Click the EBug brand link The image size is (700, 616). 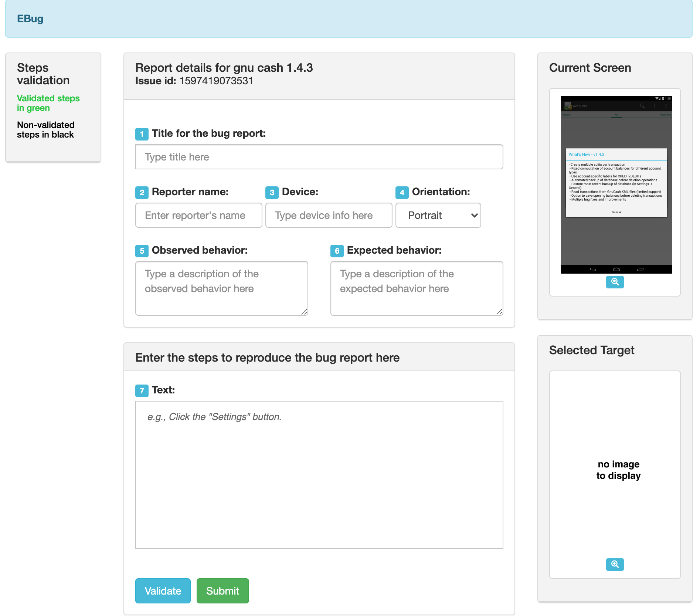coord(30,18)
